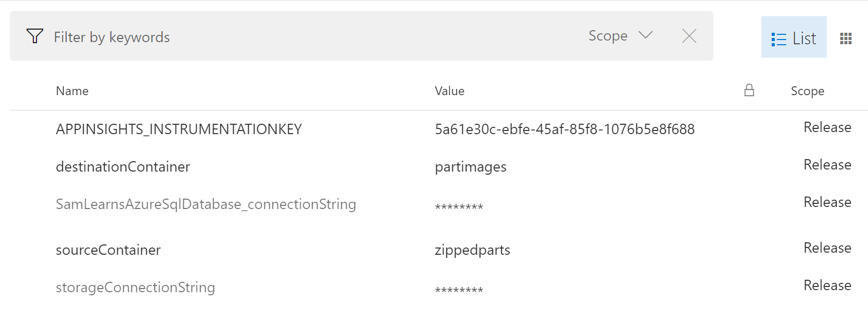Clear the keyword filter with X
This screenshot has height=326, width=868.
[x=689, y=36]
